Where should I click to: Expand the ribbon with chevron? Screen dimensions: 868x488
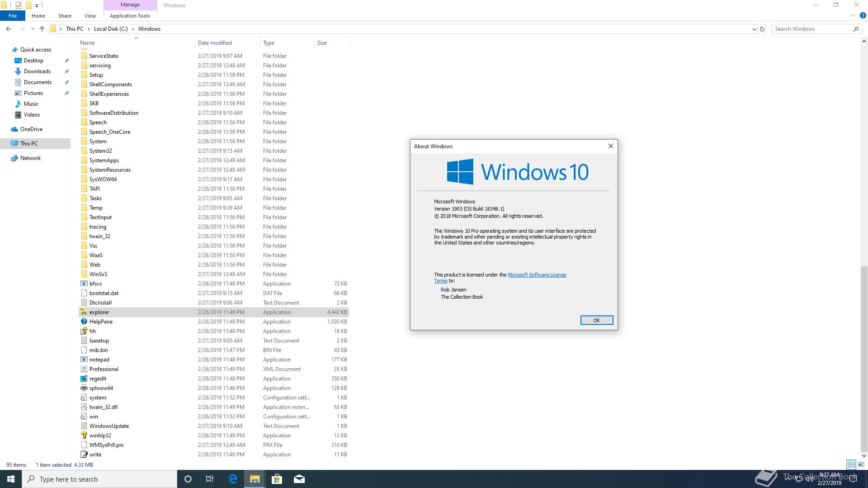853,16
